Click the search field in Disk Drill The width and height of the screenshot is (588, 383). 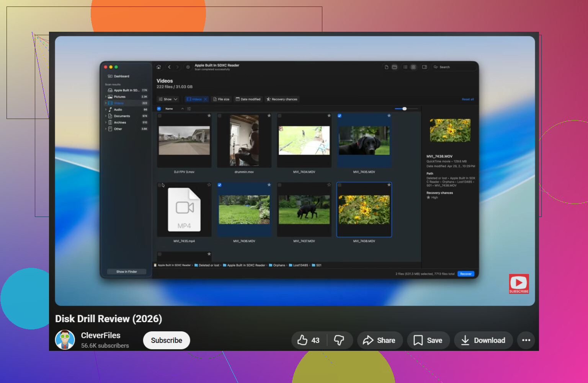[x=454, y=67]
